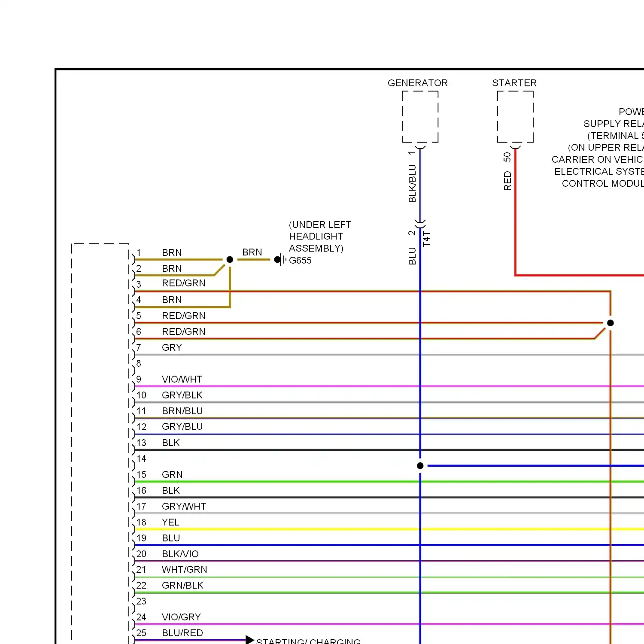Click the YEL wire label
The width and height of the screenshot is (644, 644).
pyautogui.click(x=170, y=522)
